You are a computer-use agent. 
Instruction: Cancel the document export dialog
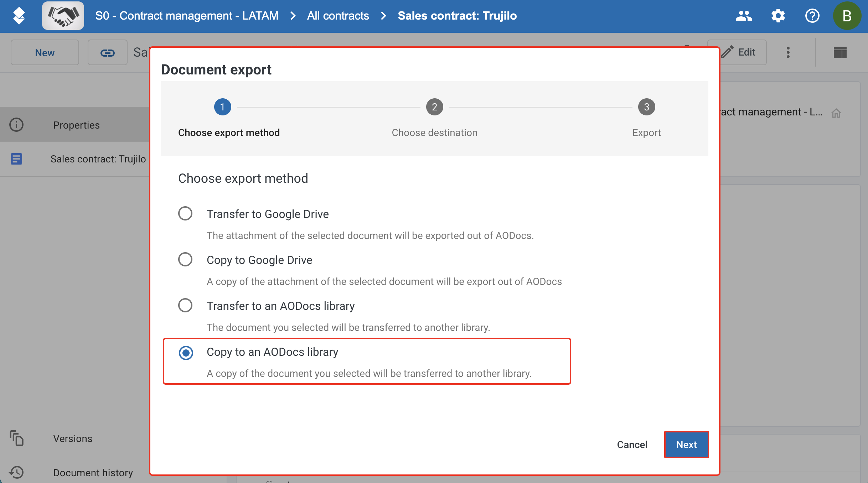(x=632, y=445)
